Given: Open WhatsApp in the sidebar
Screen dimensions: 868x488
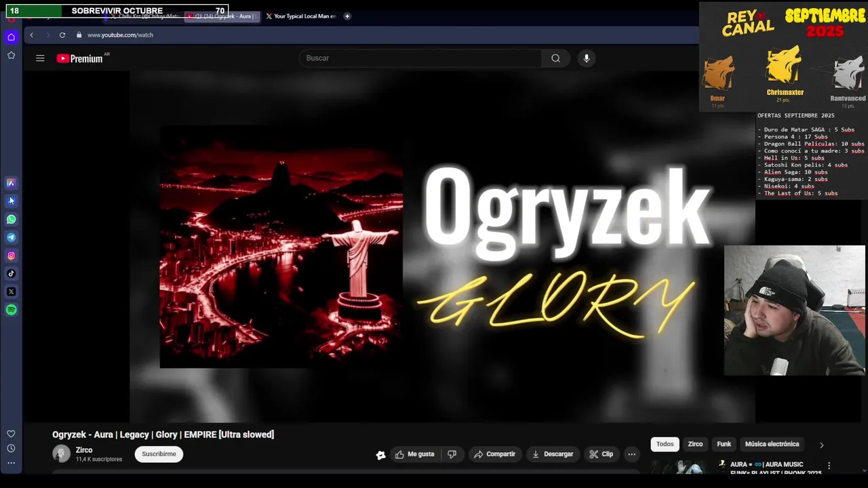Looking at the screenshot, I should tap(11, 220).
